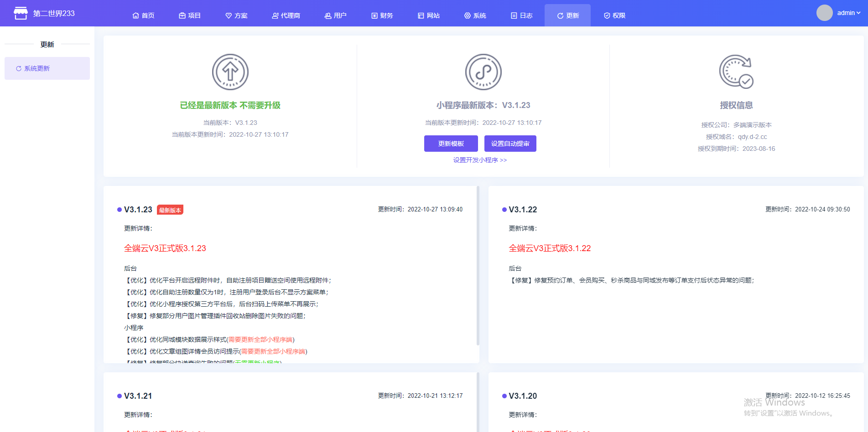Click the mini-program logo circle icon

point(483,72)
